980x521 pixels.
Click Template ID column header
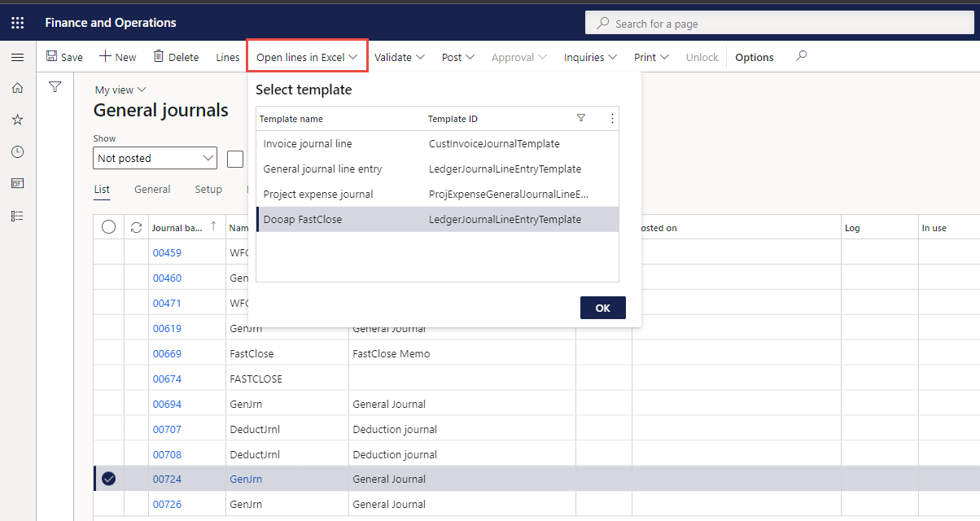click(453, 119)
